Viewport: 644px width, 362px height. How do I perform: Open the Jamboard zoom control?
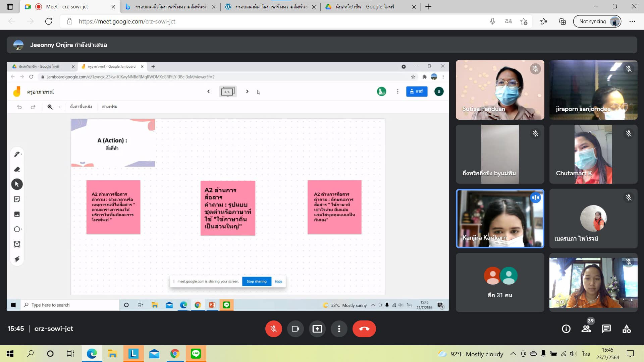[x=50, y=107]
